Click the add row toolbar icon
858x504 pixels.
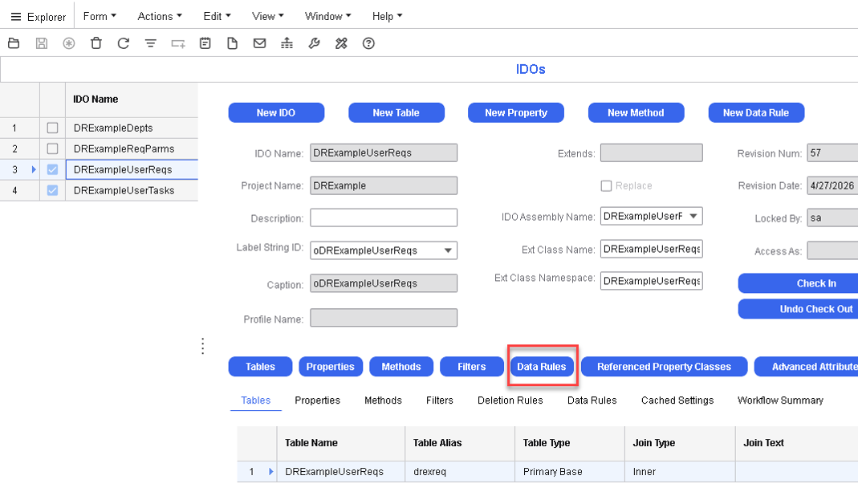coord(178,43)
